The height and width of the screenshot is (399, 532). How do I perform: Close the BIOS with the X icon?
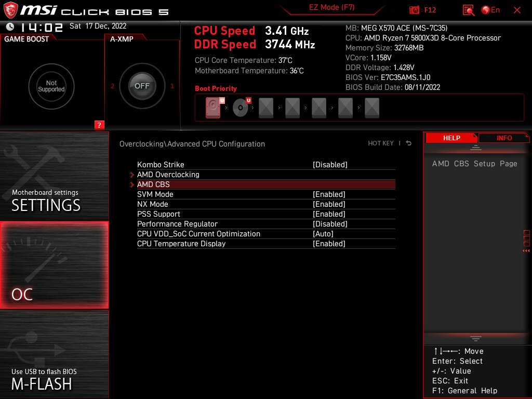tap(517, 10)
